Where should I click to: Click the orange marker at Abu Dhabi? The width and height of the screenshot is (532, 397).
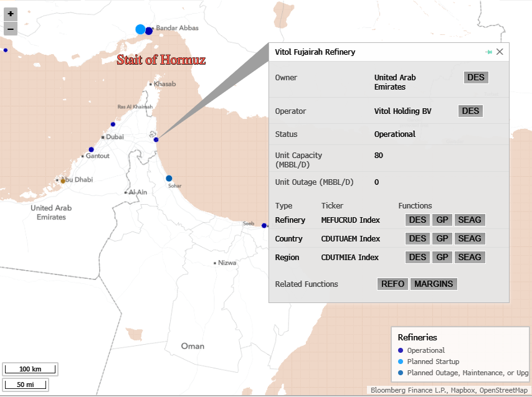click(x=62, y=180)
